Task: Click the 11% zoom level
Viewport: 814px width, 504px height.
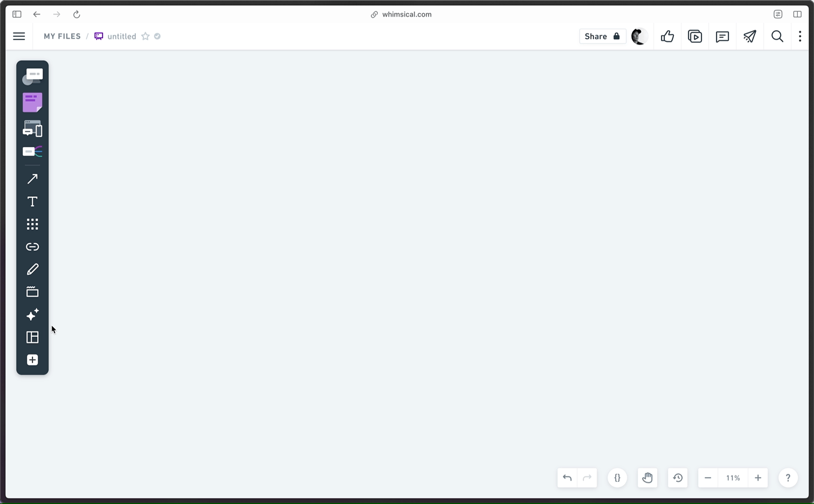Action: tap(733, 478)
